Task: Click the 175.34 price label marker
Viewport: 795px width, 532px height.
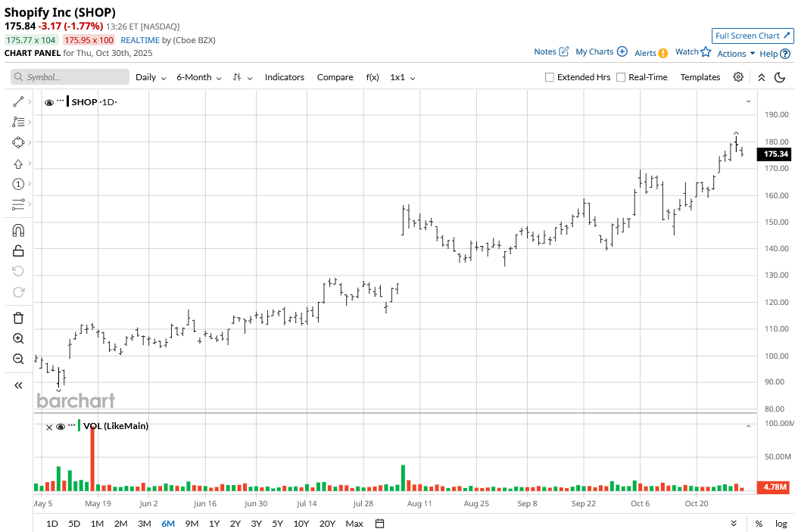Action: (x=775, y=154)
